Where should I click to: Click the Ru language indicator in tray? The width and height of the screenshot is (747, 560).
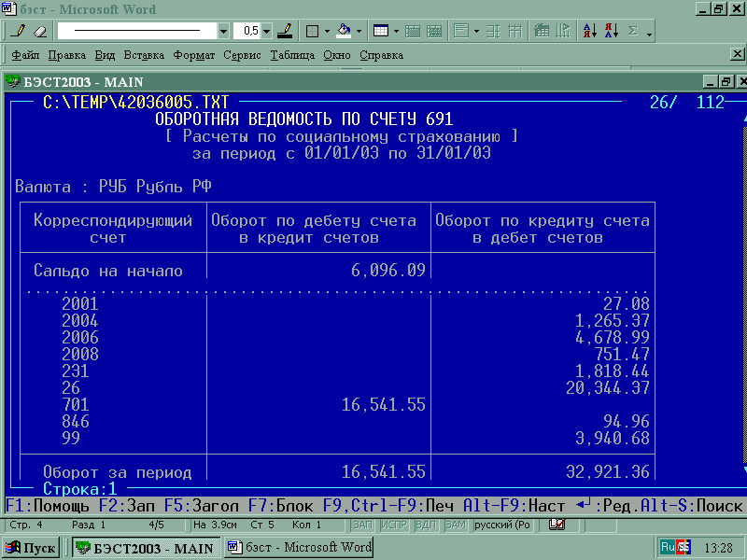tap(668, 547)
